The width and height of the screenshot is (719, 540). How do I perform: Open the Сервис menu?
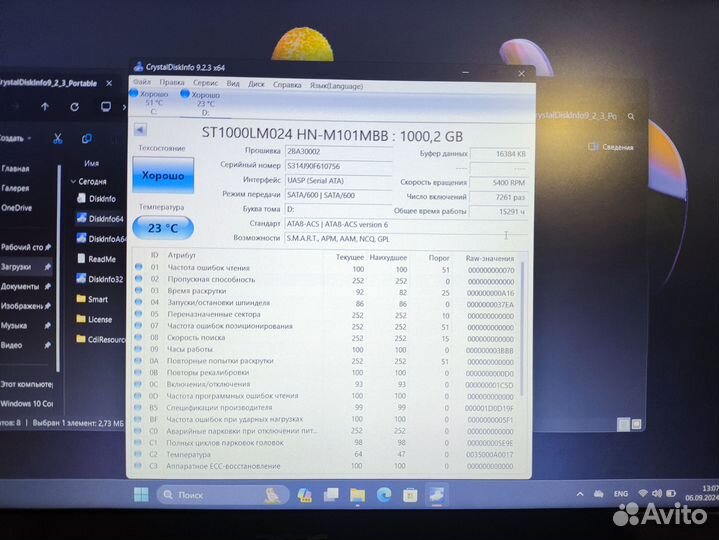(205, 84)
